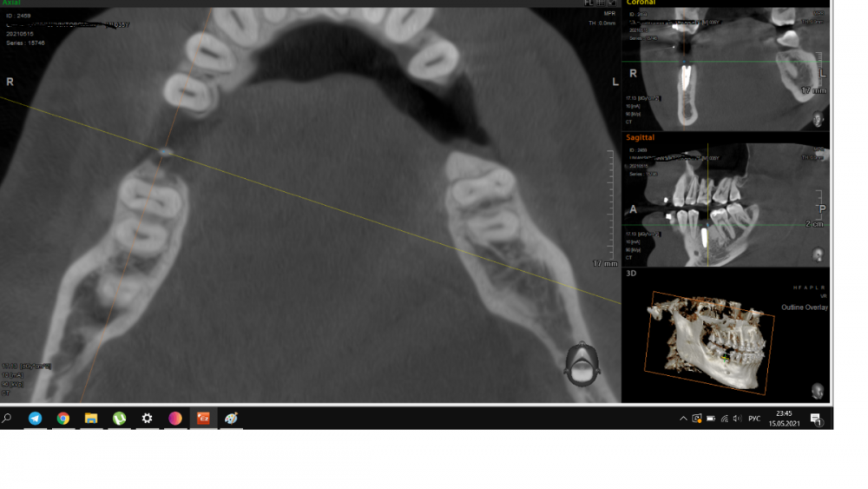Maximize the Axial view with expand icon
The height and width of the screenshot is (489, 868).
point(613,3)
